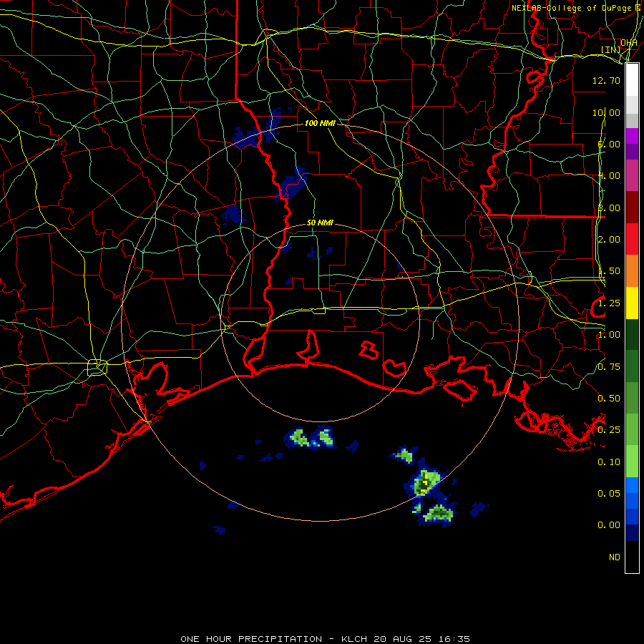Click the white swatch atop the legend
The image size is (644, 644).
pyautogui.click(x=632, y=80)
